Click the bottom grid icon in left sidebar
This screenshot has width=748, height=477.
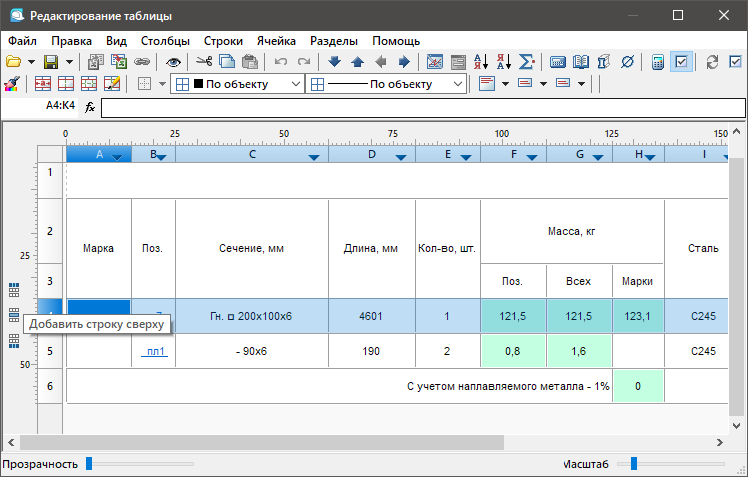(14, 341)
